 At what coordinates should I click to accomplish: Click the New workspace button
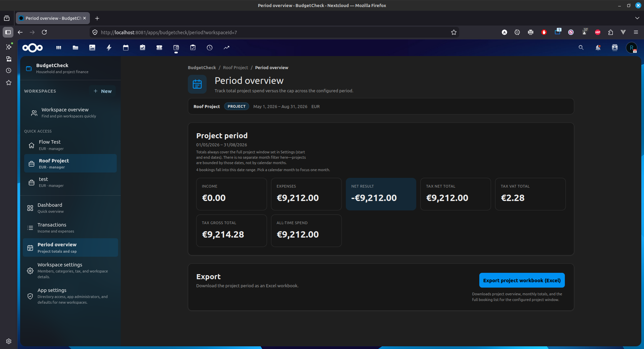(x=103, y=91)
